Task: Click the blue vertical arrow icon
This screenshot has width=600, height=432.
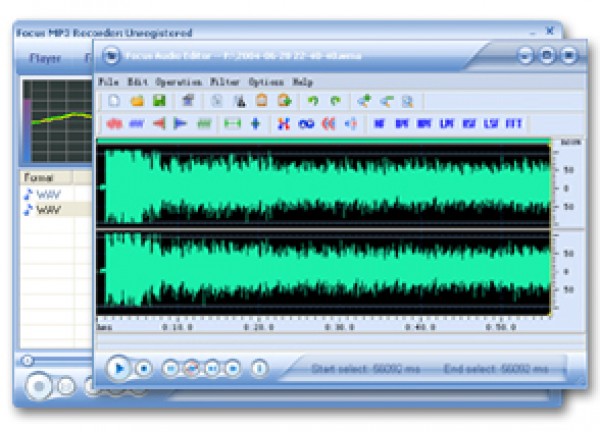Action: pyautogui.click(x=256, y=124)
